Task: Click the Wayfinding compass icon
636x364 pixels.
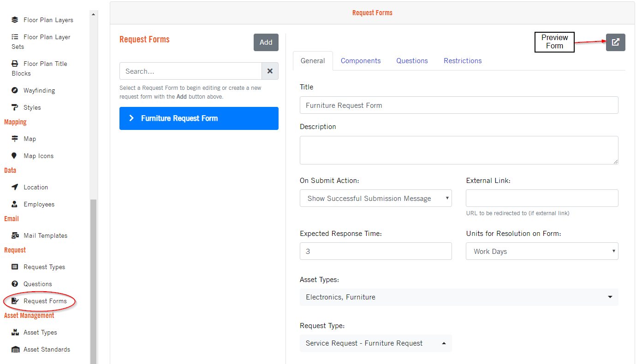Action: [x=15, y=90]
